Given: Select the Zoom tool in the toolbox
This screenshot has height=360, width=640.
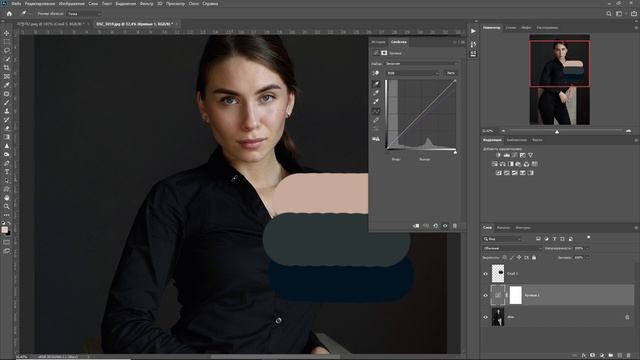Looking at the screenshot, I should click(x=7, y=206).
